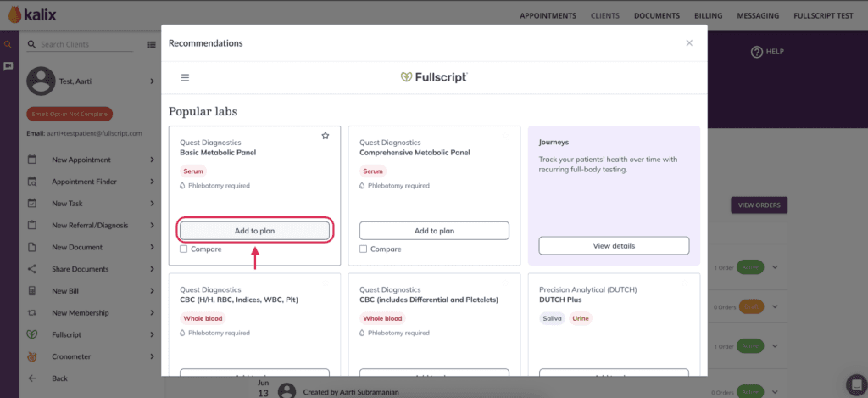Screen dimensions: 868x398
Task: Click the Kalix logo
Action: pyautogui.click(x=32, y=15)
